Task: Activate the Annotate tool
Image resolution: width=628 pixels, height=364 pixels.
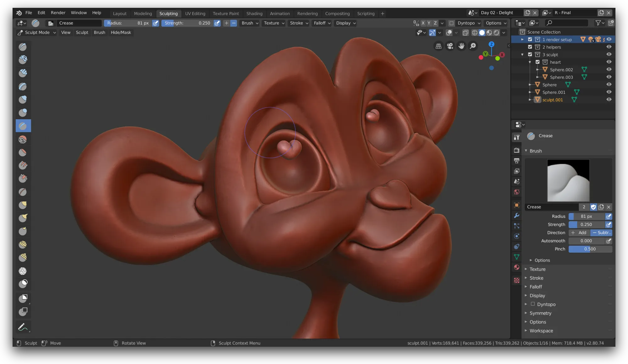Action: (23, 327)
